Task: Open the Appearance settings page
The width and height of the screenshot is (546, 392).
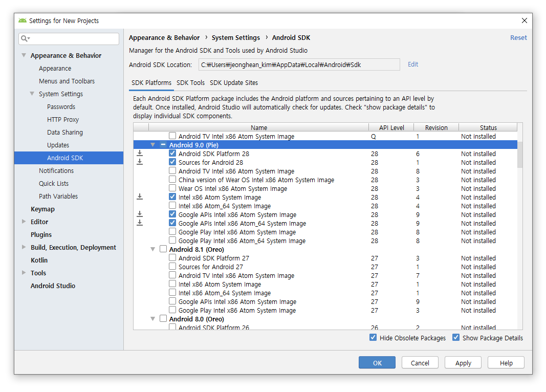Action: tap(55, 68)
